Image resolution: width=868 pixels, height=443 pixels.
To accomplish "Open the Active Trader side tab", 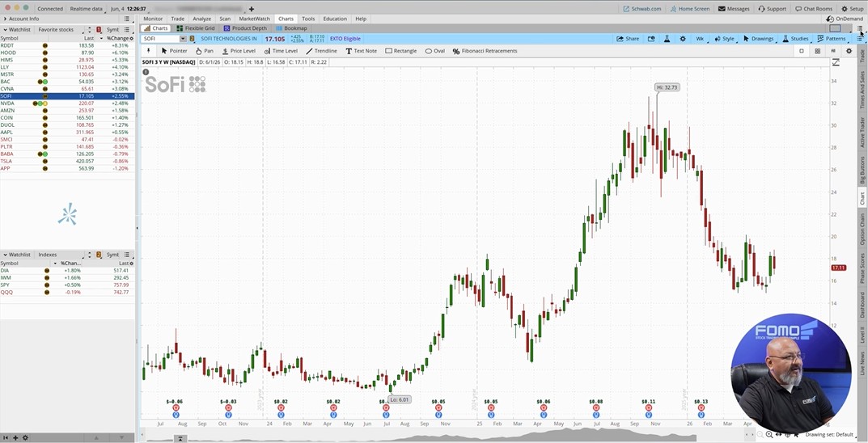I will point(862,133).
